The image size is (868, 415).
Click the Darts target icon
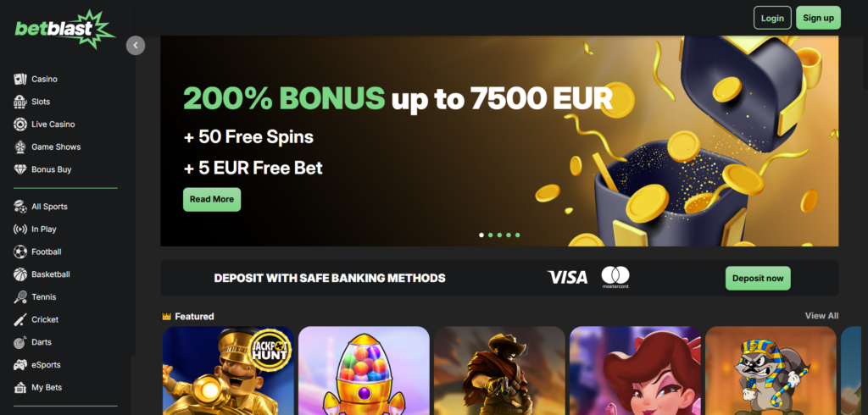click(x=20, y=342)
